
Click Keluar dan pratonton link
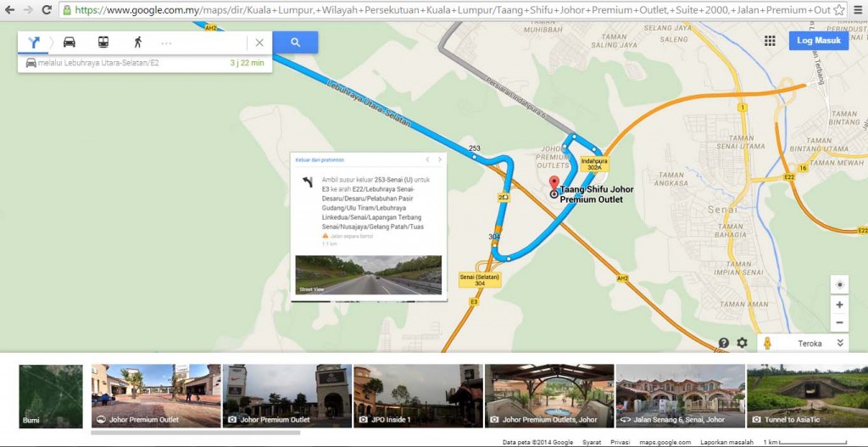[x=320, y=159]
